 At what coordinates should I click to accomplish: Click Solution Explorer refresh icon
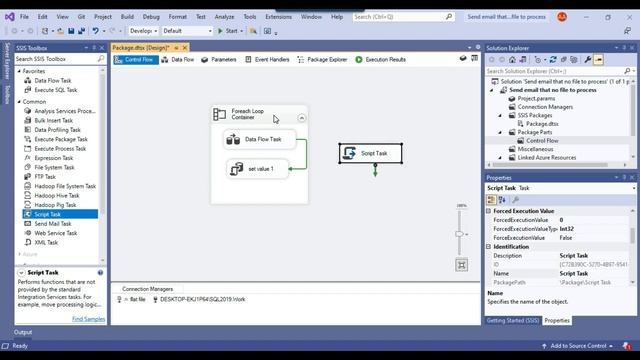pos(553,60)
